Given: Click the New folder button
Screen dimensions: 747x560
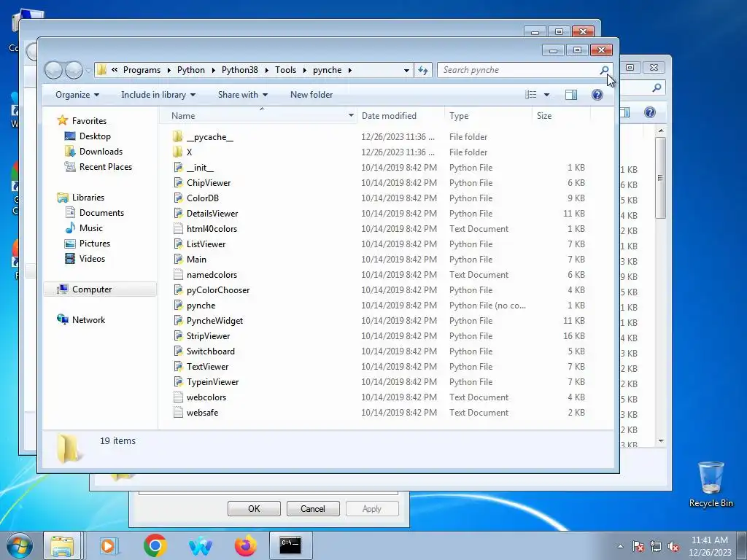Looking at the screenshot, I should click(311, 95).
